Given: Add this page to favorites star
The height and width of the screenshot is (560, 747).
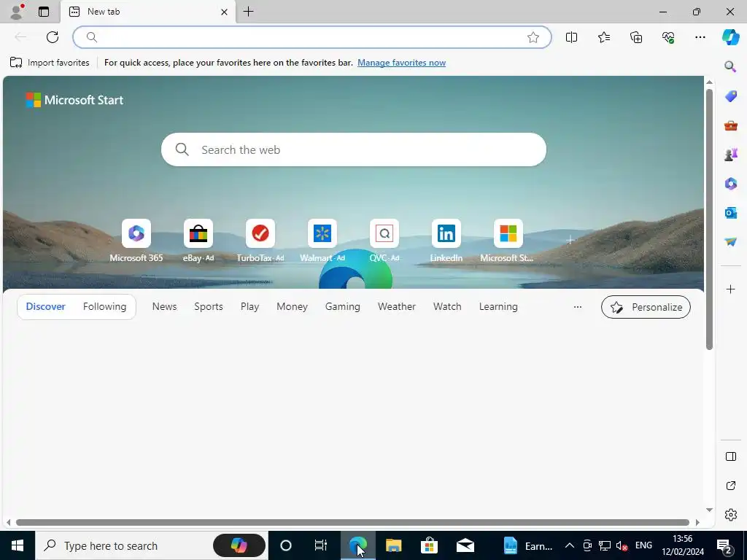Looking at the screenshot, I should pos(533,37).
